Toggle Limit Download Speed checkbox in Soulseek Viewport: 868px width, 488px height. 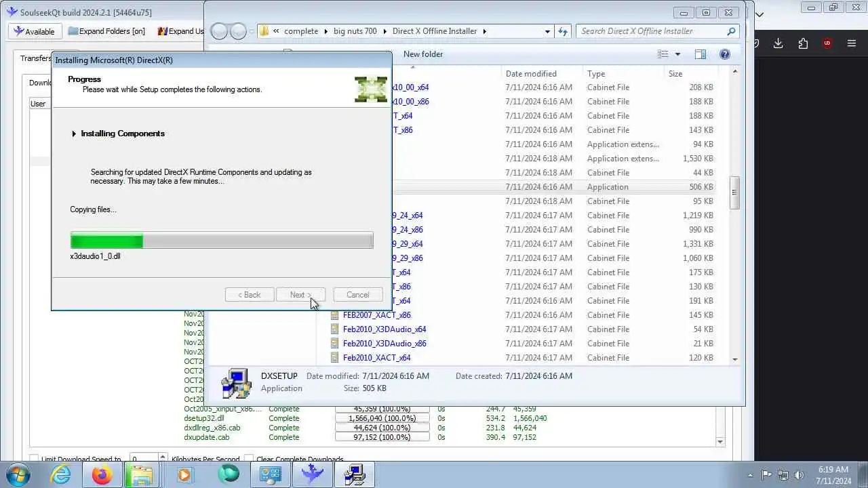click(x=34, y=460)
